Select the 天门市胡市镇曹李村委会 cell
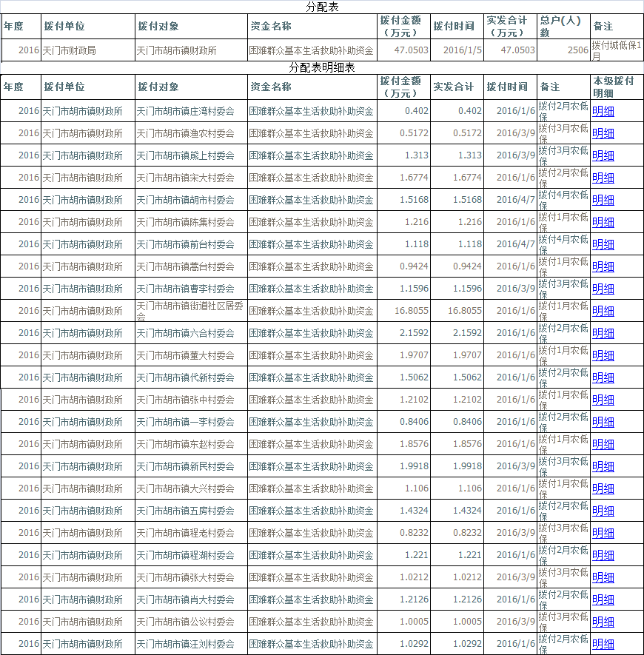 pyautogui.click(x=192, y=289)
